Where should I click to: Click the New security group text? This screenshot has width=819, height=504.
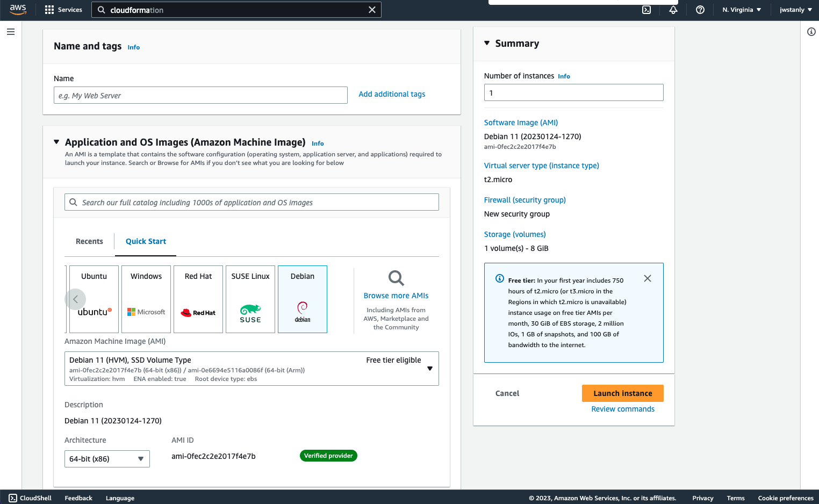click(517, 214)
